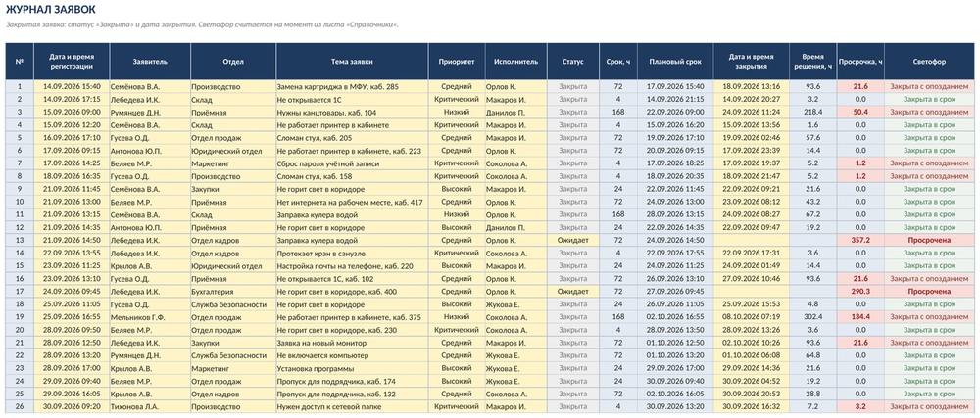Image resolution: width=980 pixels, height=418 pixels.
Task: Select the 'Срок, ч' column header
Action: click(618, 62)
